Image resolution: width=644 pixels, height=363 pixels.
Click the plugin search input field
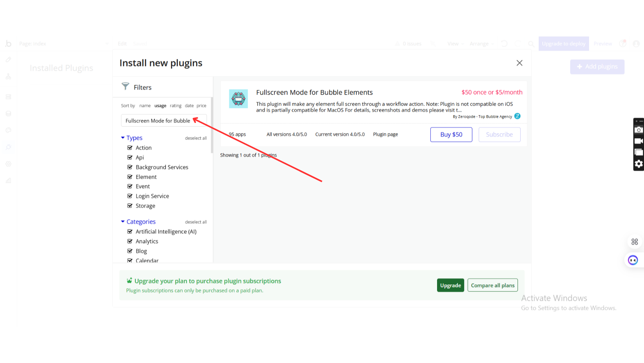pos(163,121)
